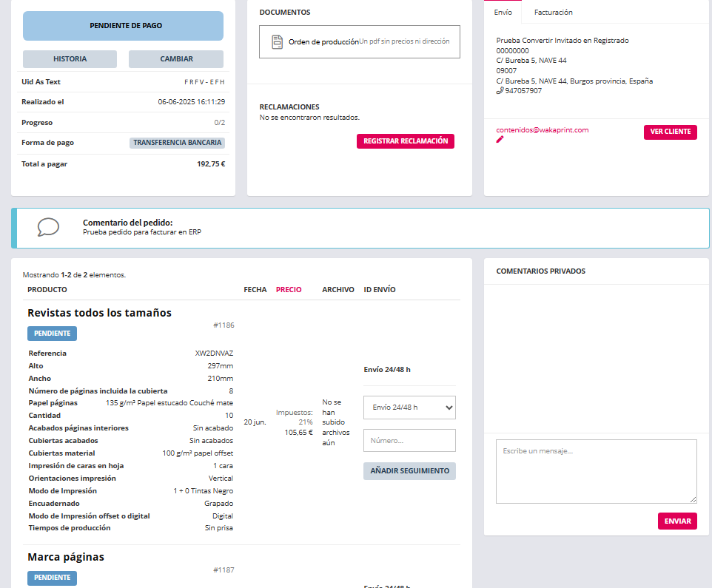Screen dimensions: 712x588
Task: Click PENDIENTE badge under Marca páginas
Action: [52, 578]
